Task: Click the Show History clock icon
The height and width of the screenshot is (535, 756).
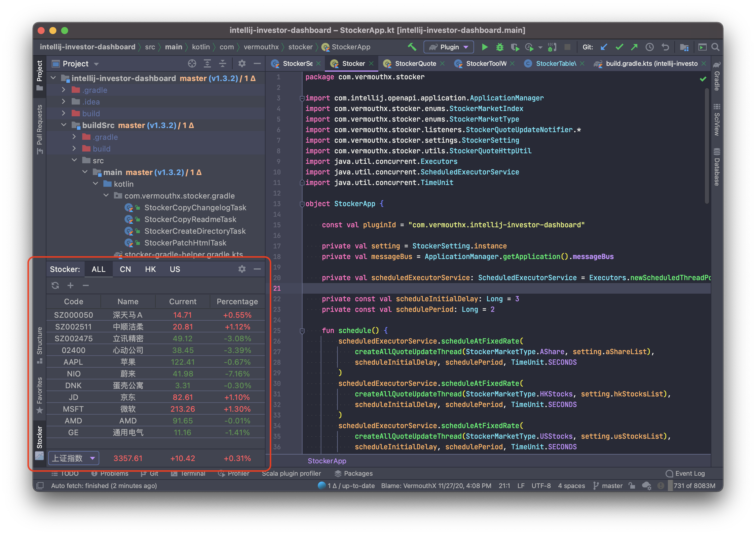Action: (650, 47)
